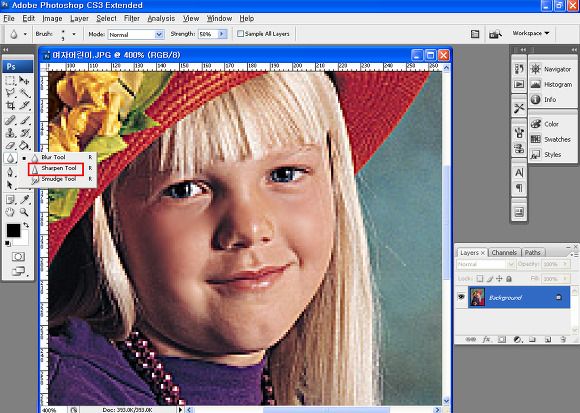
Task: Click Go to Bridge icon
Action: pos(495,34)
